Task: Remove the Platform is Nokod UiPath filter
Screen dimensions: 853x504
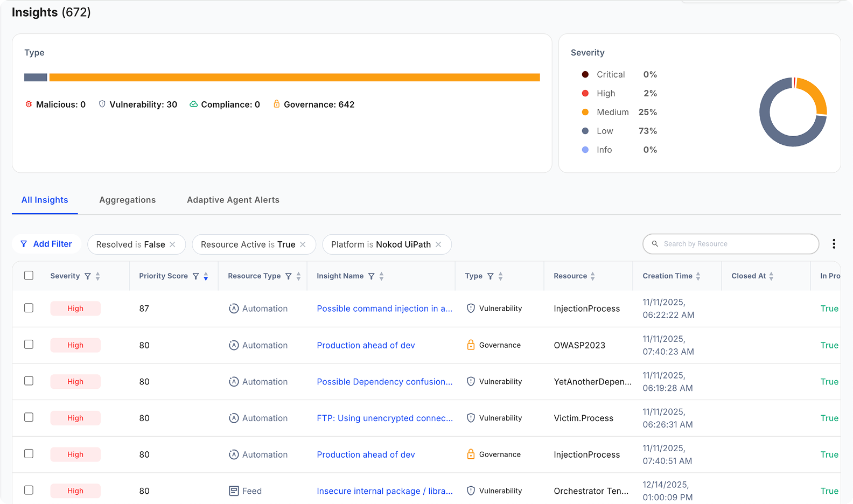Action: (x=438, y=244)
